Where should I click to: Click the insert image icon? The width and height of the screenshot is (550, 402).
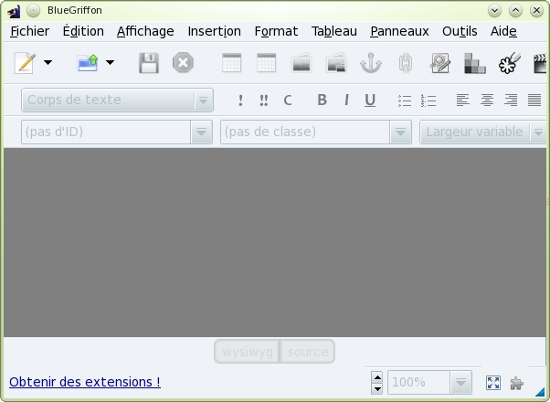tap(301, 63)
